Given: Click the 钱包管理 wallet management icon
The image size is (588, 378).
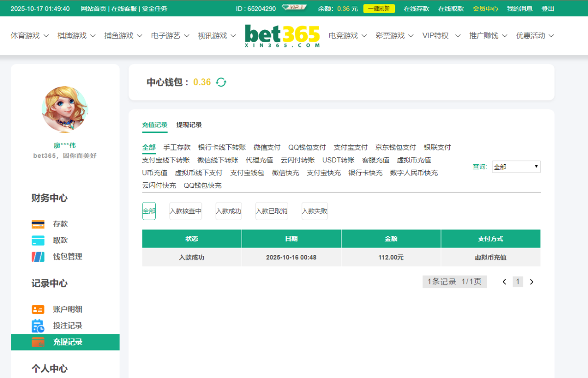Looking at the screenshot, I should (38, 256).
